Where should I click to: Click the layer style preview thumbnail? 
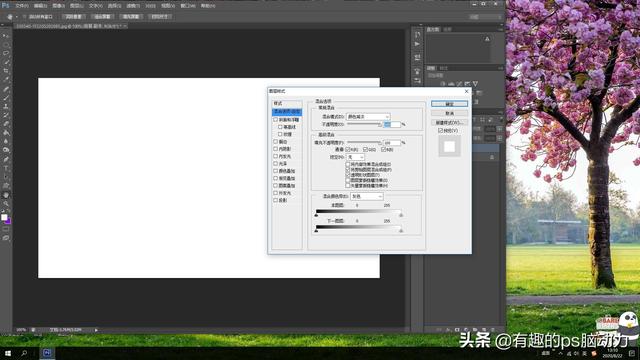pyautogui.click(x=449, y=147)
